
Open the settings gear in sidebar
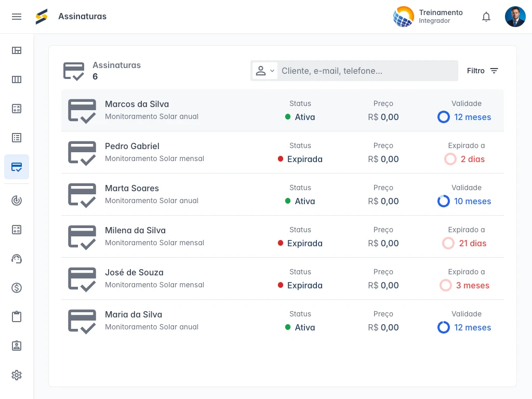[17, 375]
